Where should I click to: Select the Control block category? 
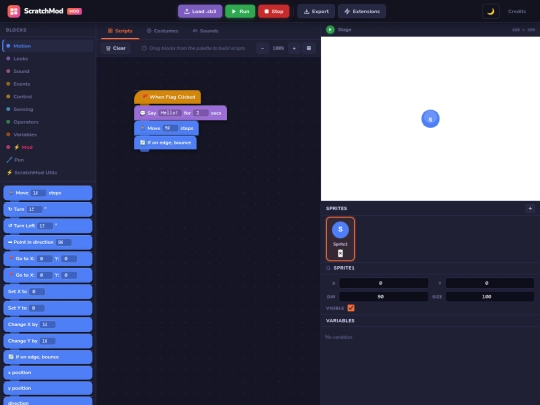pos(48,97)
